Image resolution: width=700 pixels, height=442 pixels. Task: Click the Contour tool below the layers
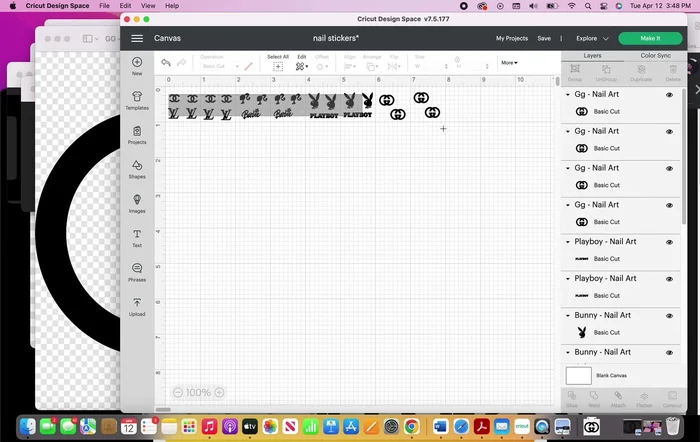coord(672,399)
